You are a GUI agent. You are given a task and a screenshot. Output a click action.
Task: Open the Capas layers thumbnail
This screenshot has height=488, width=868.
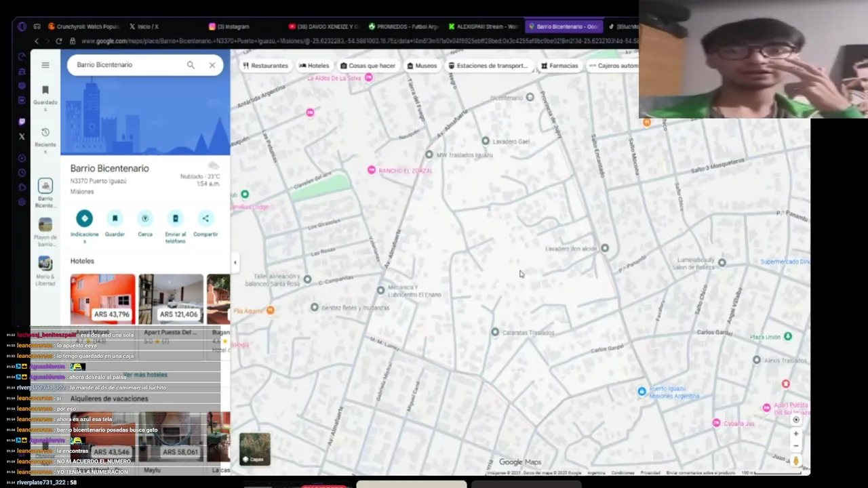click(x=255, y=449)
